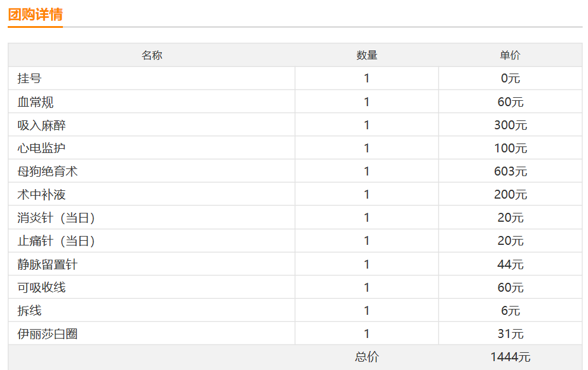Select 止痛针（当日）entry
The height and width of the screenshot is (370, 588).
tap(56, 241)
